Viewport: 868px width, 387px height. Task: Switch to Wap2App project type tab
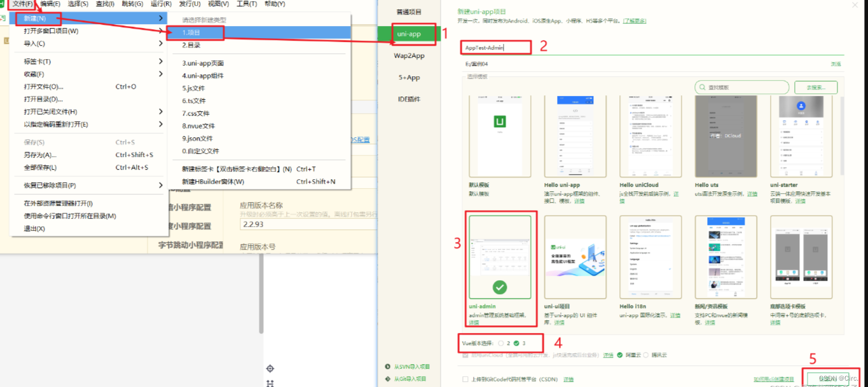(x=410, y=56)
